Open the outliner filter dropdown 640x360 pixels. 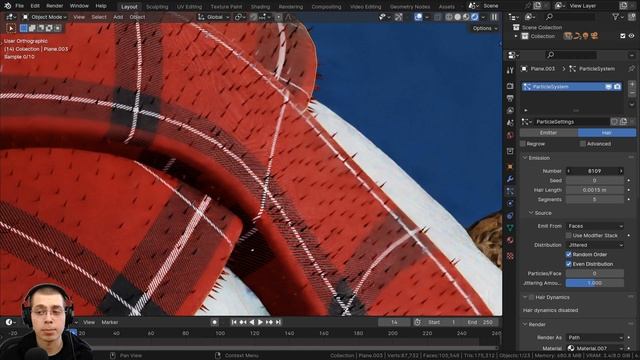click(x=618, y=17)
